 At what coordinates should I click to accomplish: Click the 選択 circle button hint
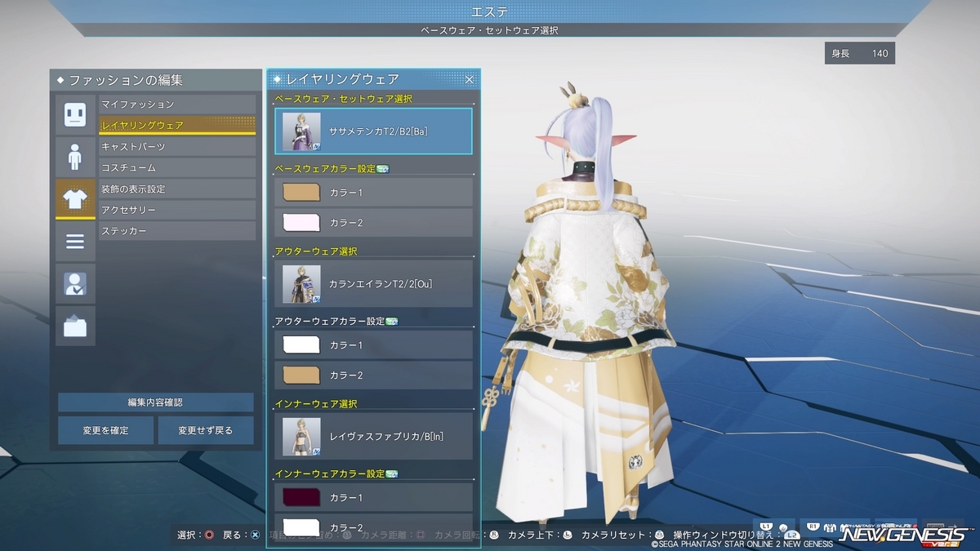210,535
